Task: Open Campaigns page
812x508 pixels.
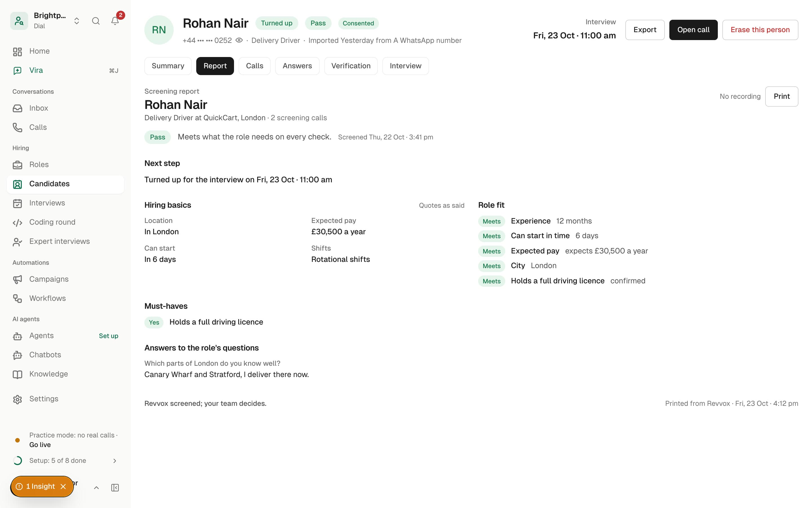Action: click(x=65, y=279)
